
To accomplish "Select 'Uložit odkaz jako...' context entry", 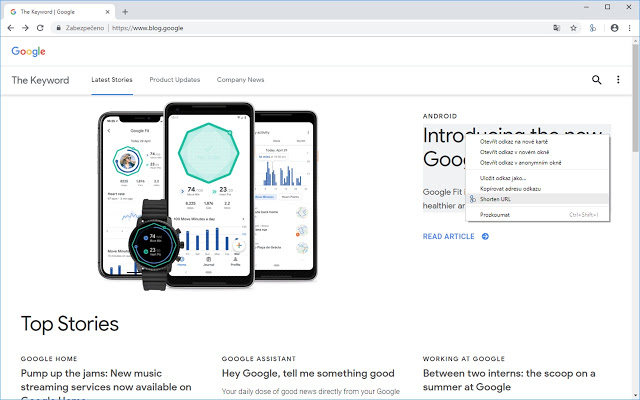I will pos(538,178).
